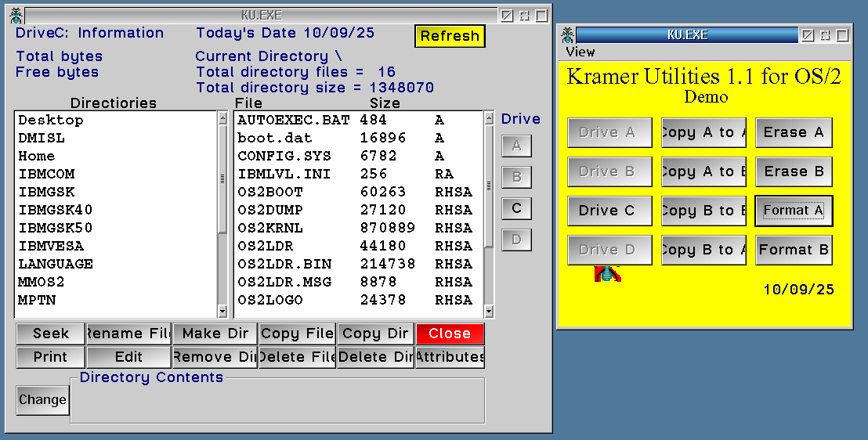868x440 pixels.
Task: Open the View menu
Action: 580,52
